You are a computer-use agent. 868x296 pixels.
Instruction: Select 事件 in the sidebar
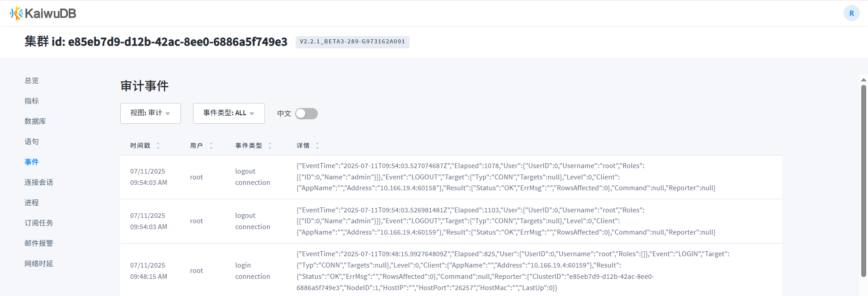(x=32, y=162)
